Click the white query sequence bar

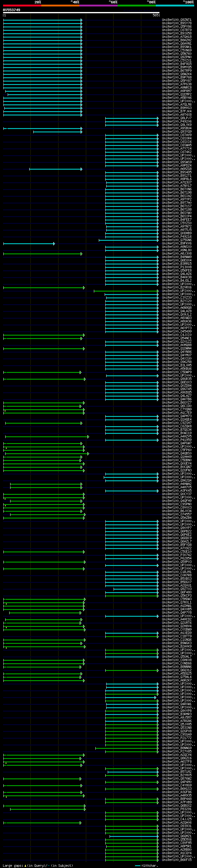81,12
